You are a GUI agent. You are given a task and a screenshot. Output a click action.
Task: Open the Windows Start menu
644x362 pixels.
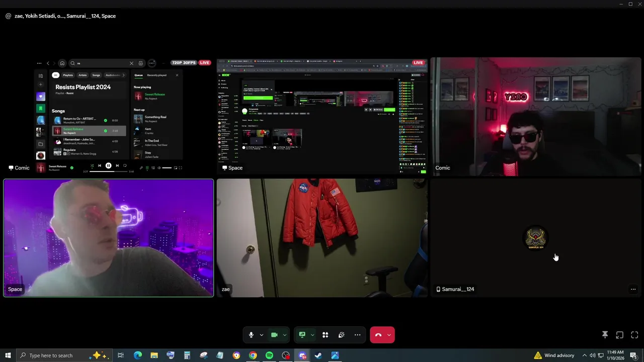tap(8, 355)
